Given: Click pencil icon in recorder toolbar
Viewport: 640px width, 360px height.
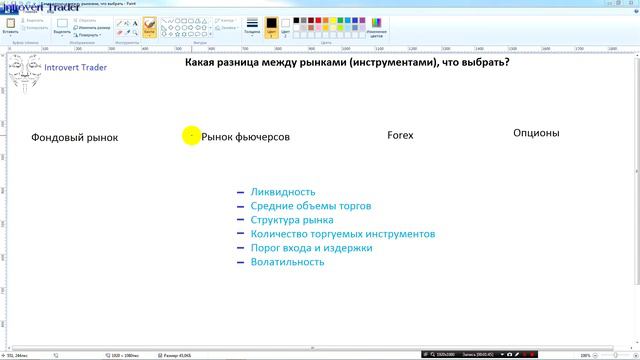Looking at the screenshot, I should click(517, 355).
